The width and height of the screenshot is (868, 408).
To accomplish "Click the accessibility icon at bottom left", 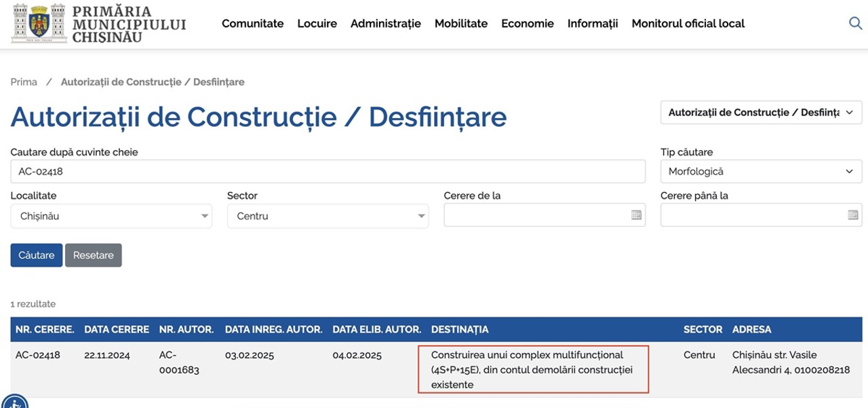I will coord(15,401).
